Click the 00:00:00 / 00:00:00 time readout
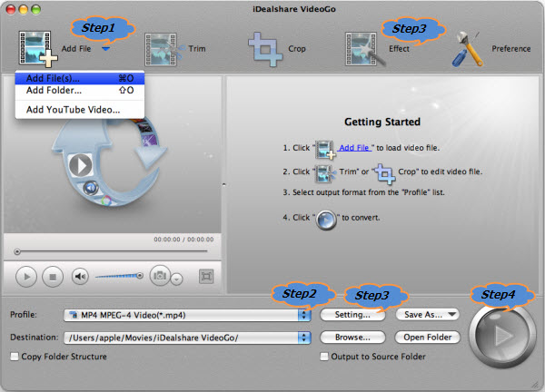The image size is (545, 392). click(183, 240)
